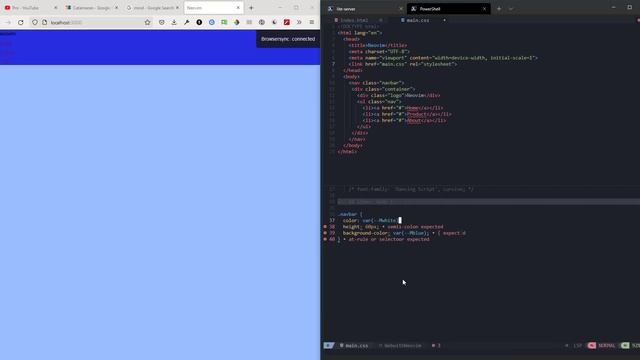Image resolution: width=640 pixels, height=360 pixels.
Task: Click the main.css filename in statusline
Action: coord(356,346)
